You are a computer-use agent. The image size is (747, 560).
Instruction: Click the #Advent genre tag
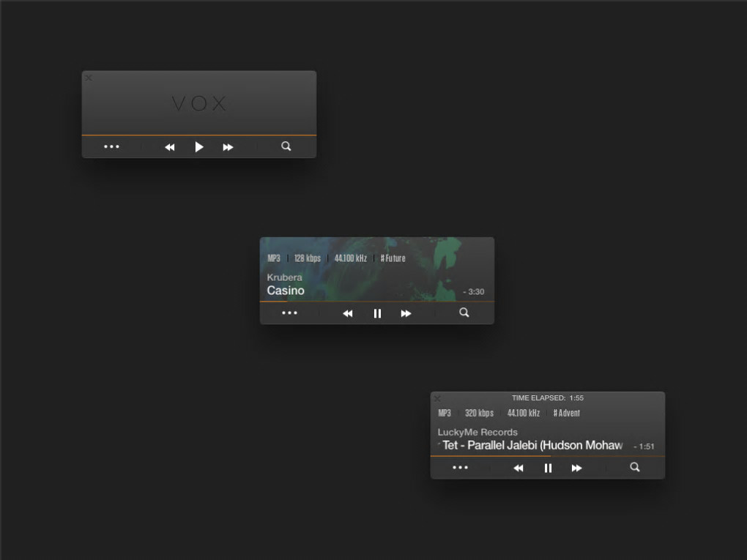[566, 413]
